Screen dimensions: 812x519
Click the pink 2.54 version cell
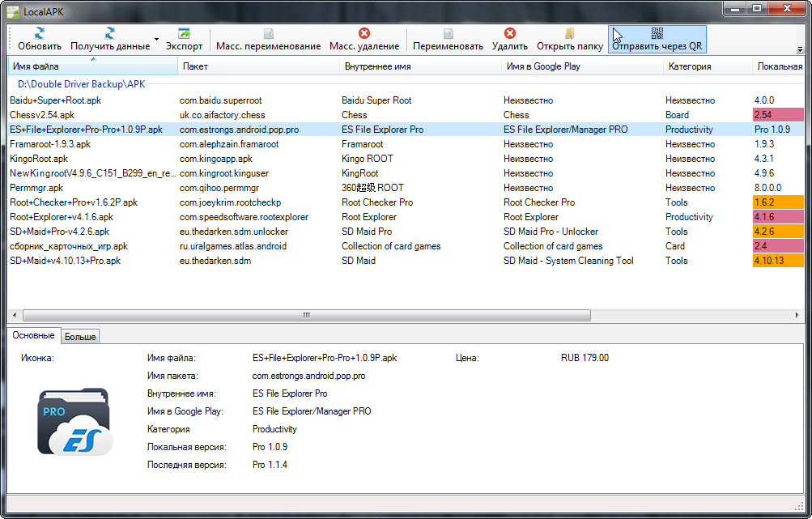click(778, 115)
